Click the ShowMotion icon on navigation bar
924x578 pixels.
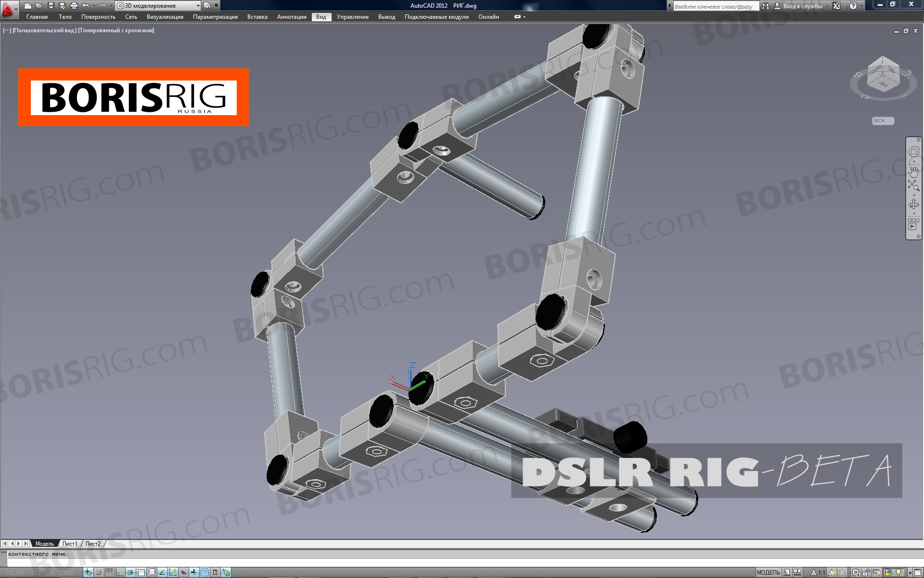pyautogui.click(x=913, y=224)
